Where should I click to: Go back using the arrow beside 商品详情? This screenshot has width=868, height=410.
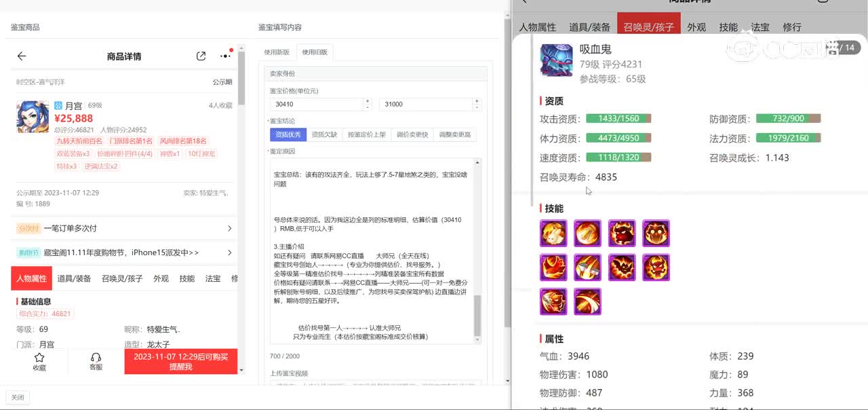22,56
